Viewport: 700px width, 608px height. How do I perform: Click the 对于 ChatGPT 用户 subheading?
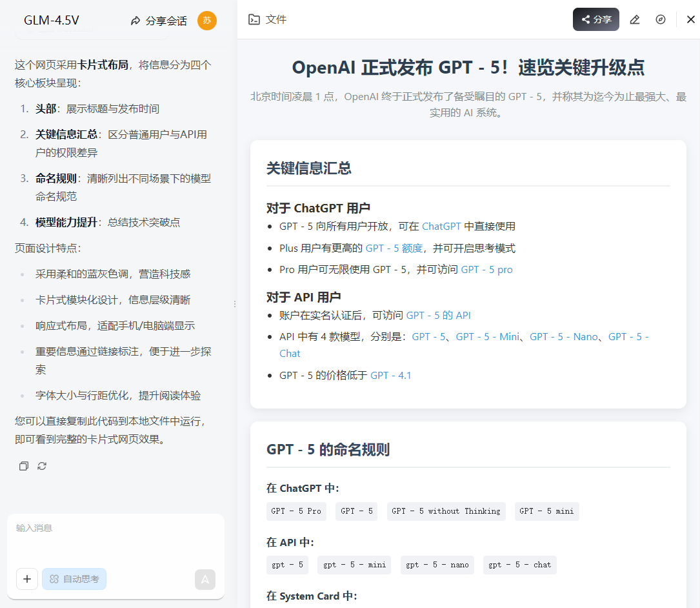318,208
